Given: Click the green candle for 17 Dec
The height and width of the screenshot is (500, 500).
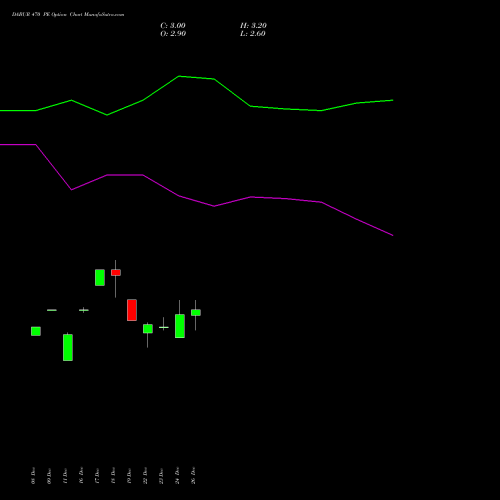Looking at the screenshot, I should coord(100,278).
